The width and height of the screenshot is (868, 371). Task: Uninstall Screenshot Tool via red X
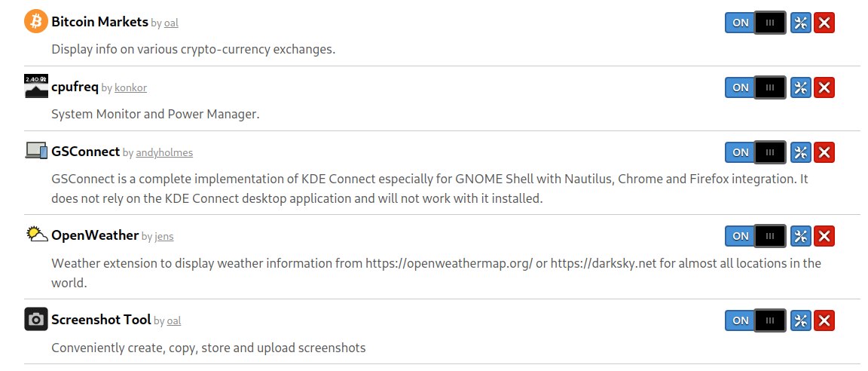tap(824, 320)
